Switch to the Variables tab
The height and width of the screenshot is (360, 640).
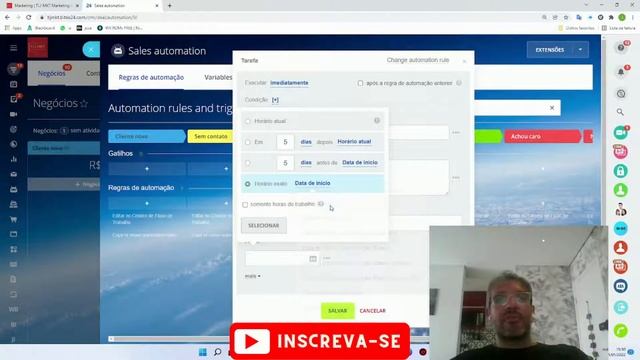coord(218,77)
